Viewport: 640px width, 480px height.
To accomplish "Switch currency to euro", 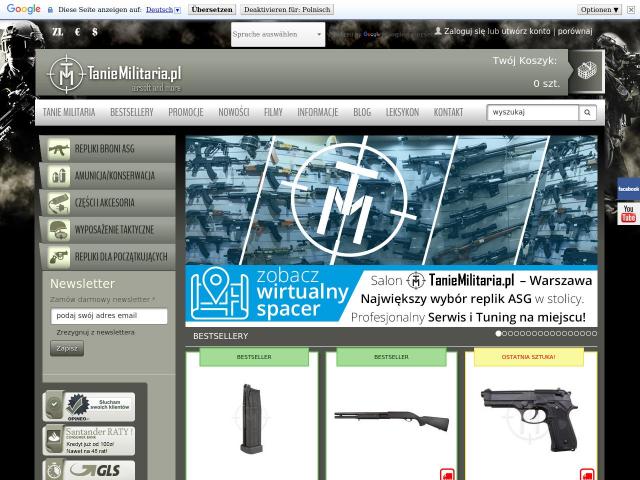I will [x=78, y=31].
